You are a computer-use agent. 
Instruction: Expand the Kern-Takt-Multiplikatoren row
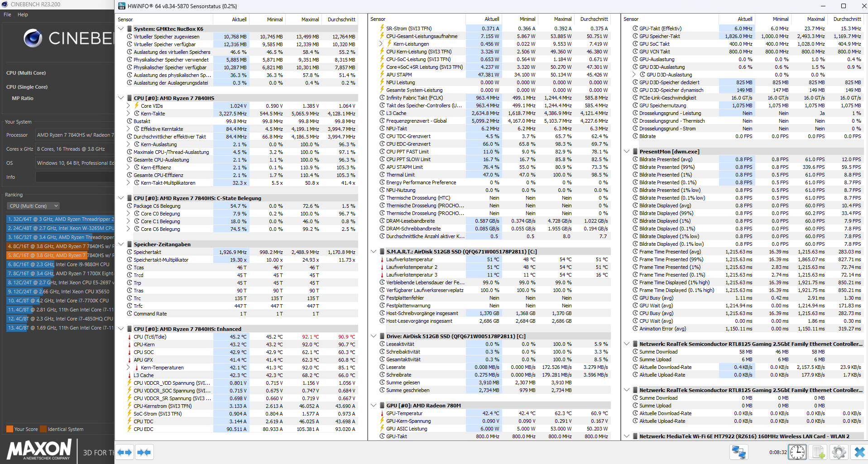[x=129, y=183]
